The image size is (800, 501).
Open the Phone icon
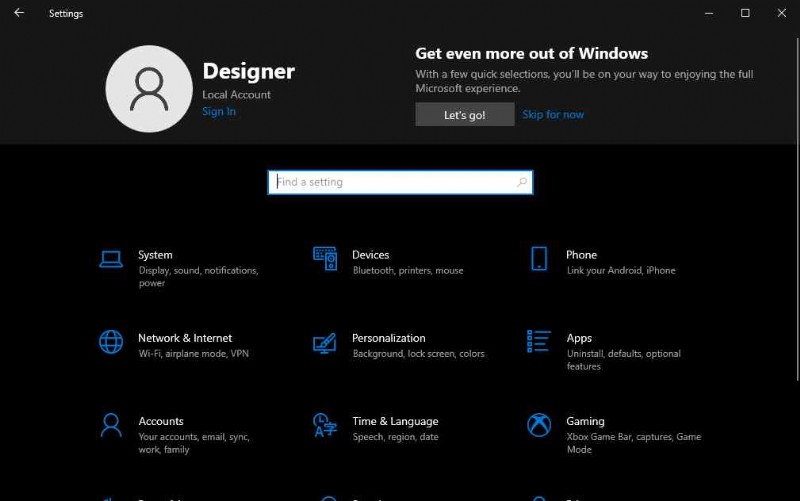tap(539, 259)
